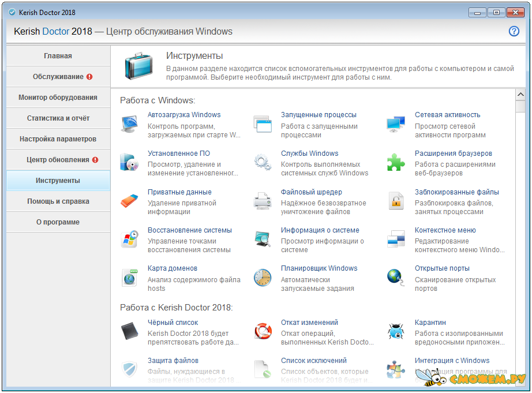The width and height of the screenshot is (532, 393).
Task: Open the Автозагрузка Windows link
Action: pos(184,115)
